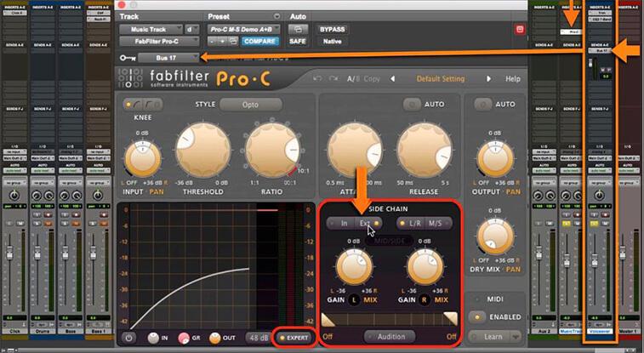Click the redo arrow in FabFilter header
This screenshot has height=353, width=644.
pos(334,79)
